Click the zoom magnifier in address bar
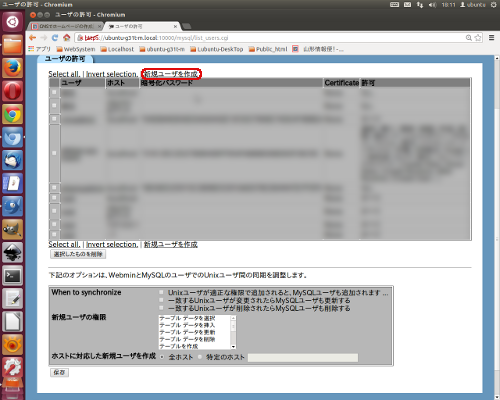Image resolution: width=500 pixels, height=400 pixels. [x=469, y=38]
